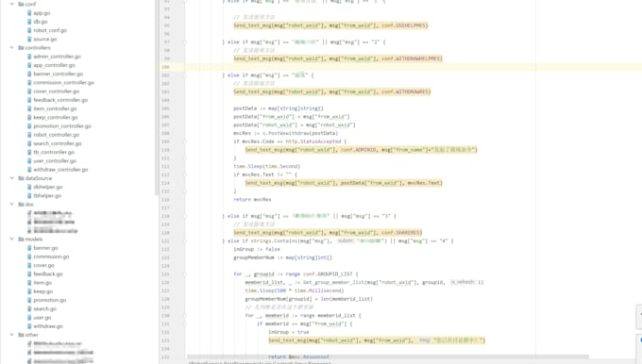Click the file icon beside robot_controller.go
Screen dimensions: 642x364
click(x=29, y=135)
